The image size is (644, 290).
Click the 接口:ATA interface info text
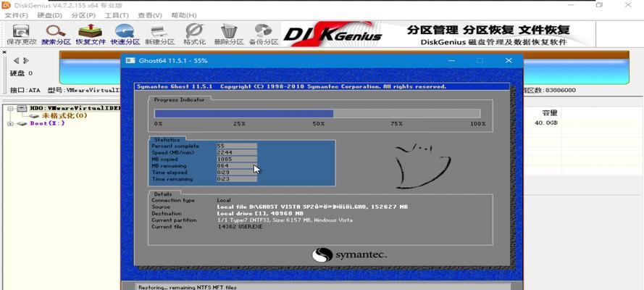pyautogui.click(x=25, y=90)
